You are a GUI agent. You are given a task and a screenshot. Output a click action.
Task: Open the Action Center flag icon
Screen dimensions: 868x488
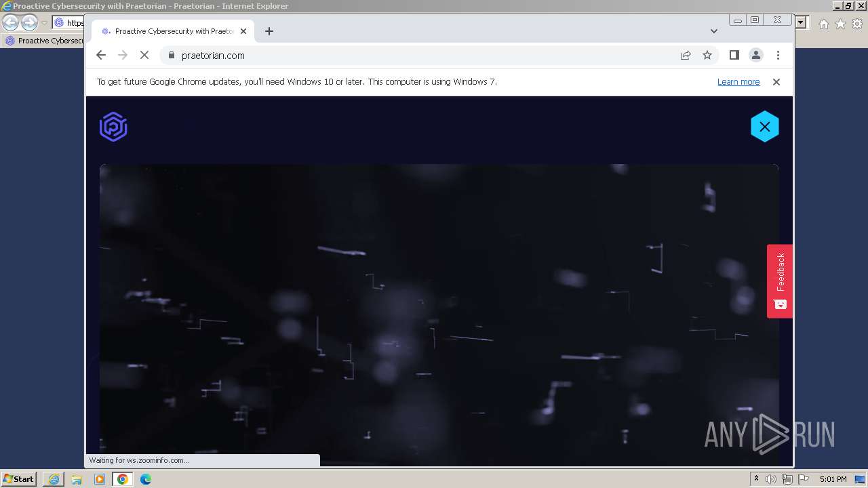(x=802, y=479)
